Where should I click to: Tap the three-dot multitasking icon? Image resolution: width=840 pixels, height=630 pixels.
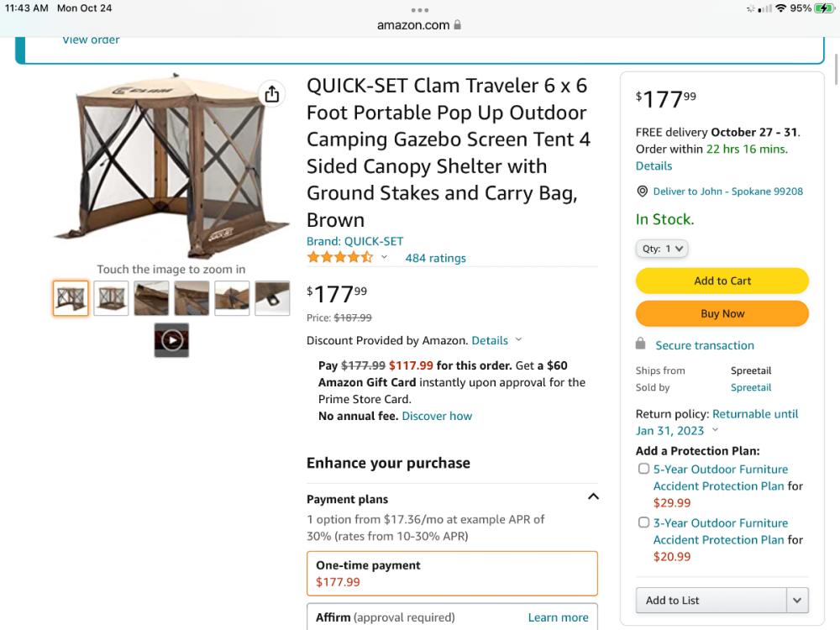tap(420, 10)
